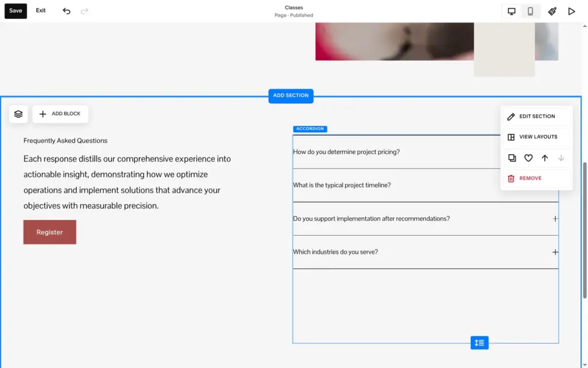This screenshot has height=368, width=588.
Task: Click paragraph starting 'Each response distills'
Action: click(127, 182)
